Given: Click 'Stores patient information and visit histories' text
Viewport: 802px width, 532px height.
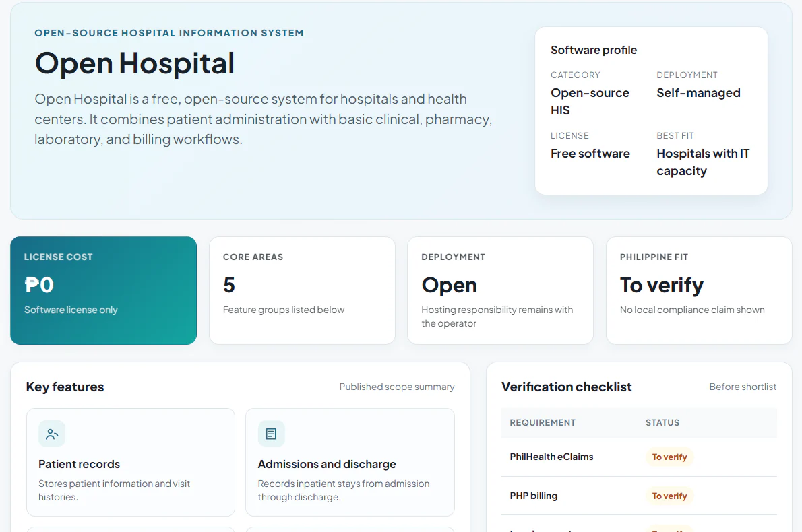Looking at the screenshot, I should tap(114, 490).
